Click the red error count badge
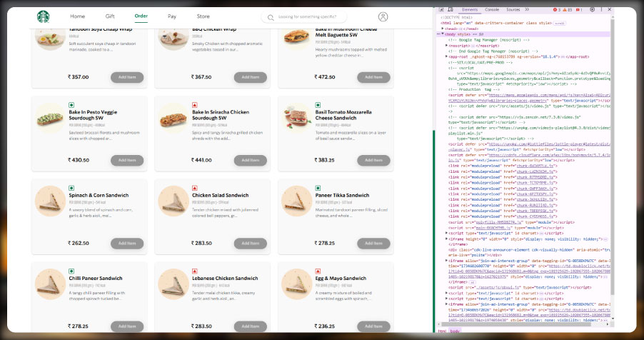The height and width of the screenshot is (340, 644). click(557, 10)
